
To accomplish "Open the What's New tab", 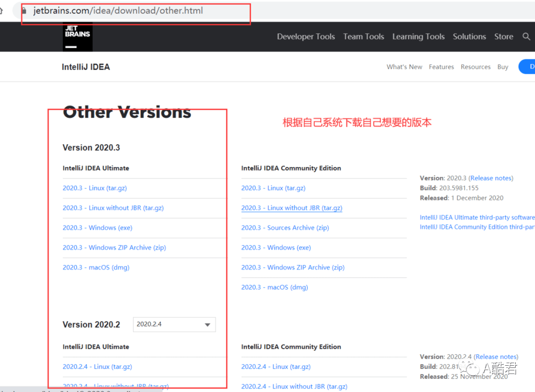I will point(404,67).
